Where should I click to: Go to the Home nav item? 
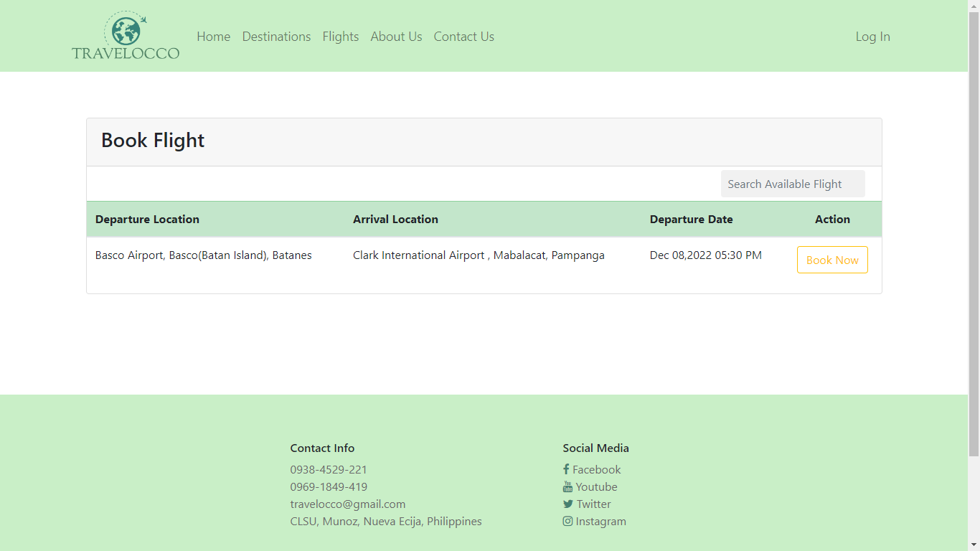(x=213, y=37)
